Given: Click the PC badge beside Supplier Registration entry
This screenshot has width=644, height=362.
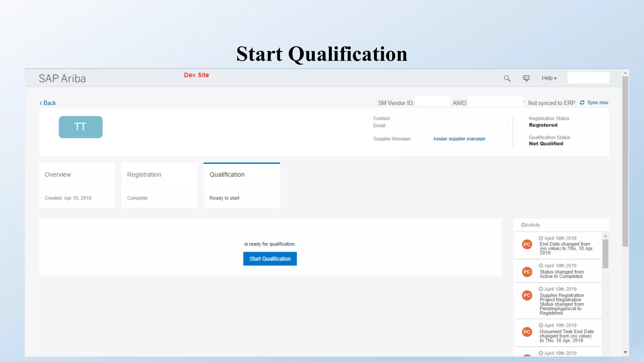Looking at the screenshot, I should pyautogui.click(x=527, y=295).
